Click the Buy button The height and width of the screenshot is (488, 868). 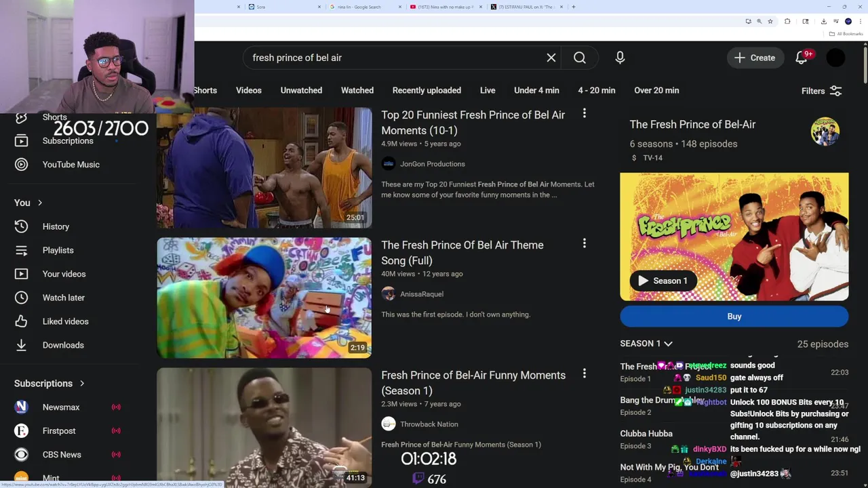(734, 317)
